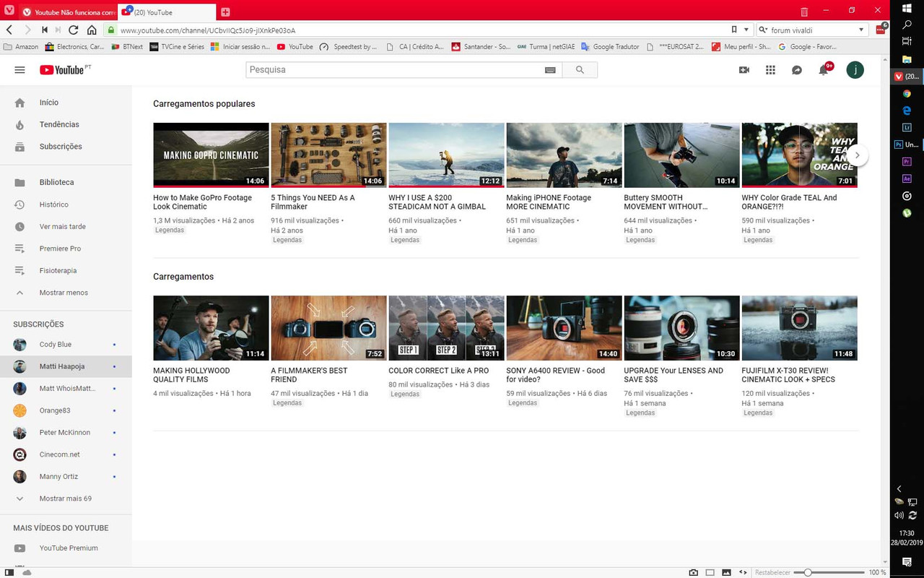
Task: Switch to the "Youtube Não funciona" tab
Action: pos(68,12)
